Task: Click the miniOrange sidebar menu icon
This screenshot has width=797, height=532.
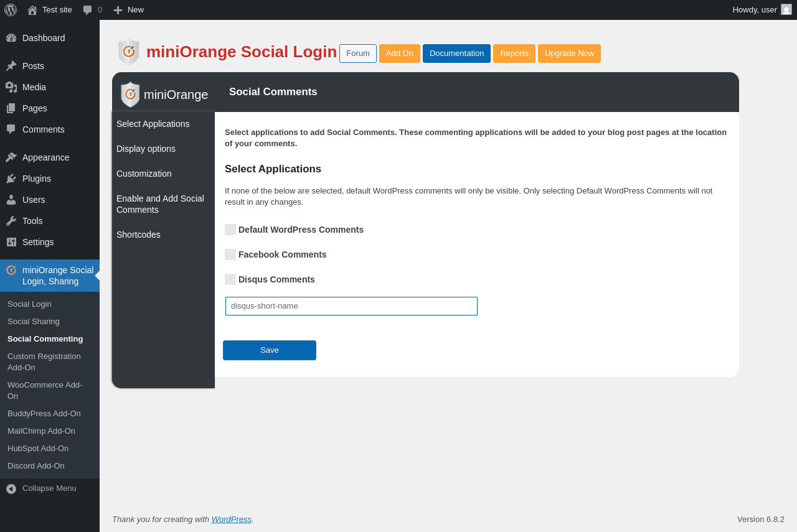Action: pos(11,270)
